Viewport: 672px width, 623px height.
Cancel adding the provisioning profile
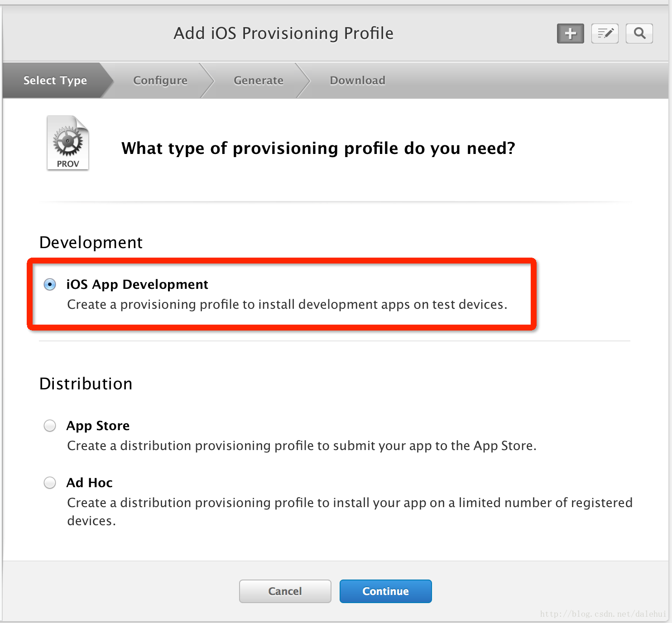[285, 591]
